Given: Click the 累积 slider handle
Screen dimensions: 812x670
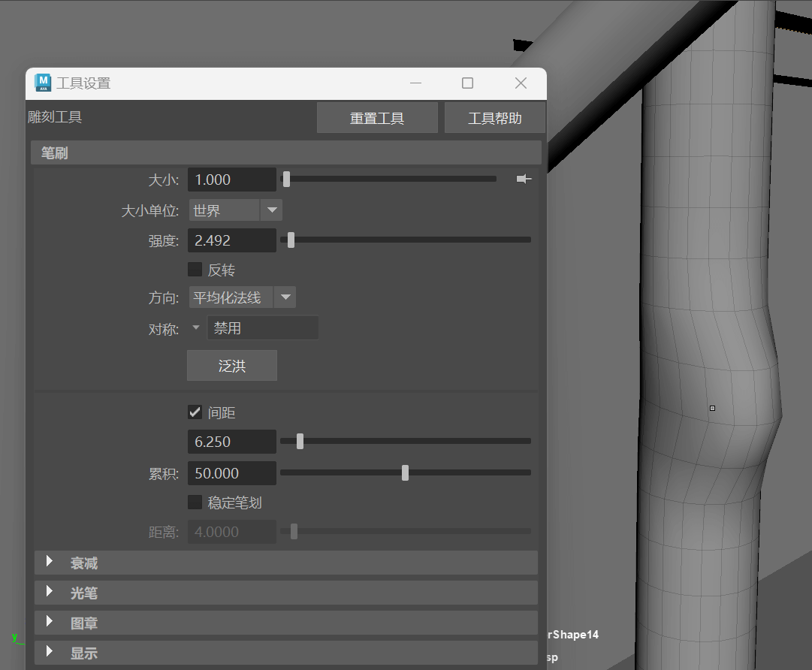Looking at the screenshot, I should (405, 472).
